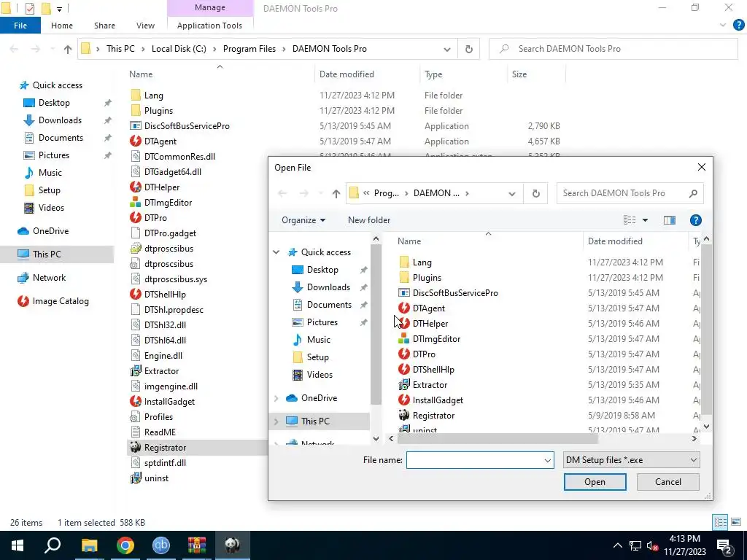Open help in the Open File dialog
This screenshot has width=747, height=560.
pos(695,220)
